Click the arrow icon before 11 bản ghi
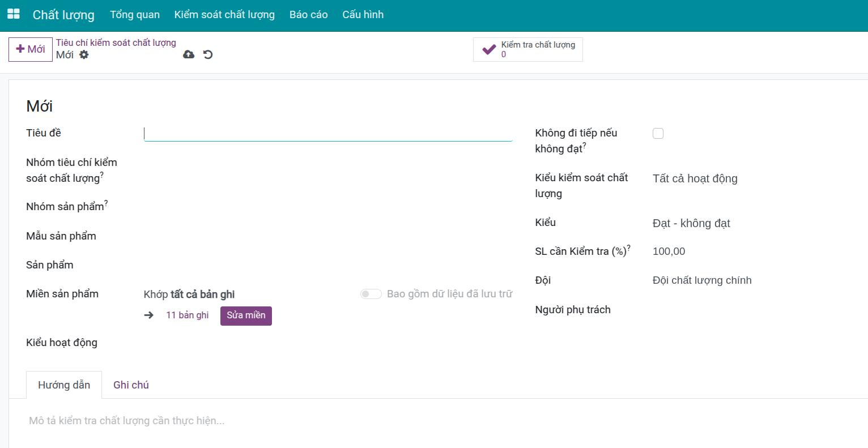This screenshot has width=868, height=448. (149, 315)
